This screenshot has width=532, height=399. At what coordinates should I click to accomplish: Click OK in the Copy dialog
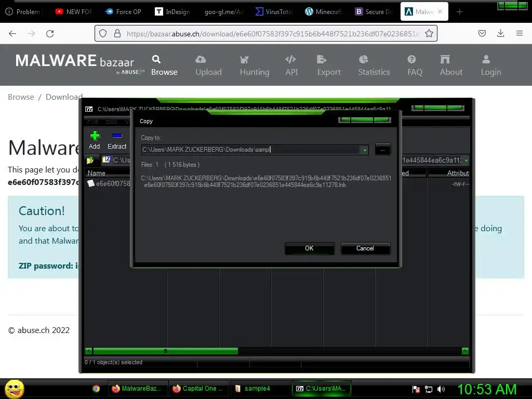click(309, 248)
